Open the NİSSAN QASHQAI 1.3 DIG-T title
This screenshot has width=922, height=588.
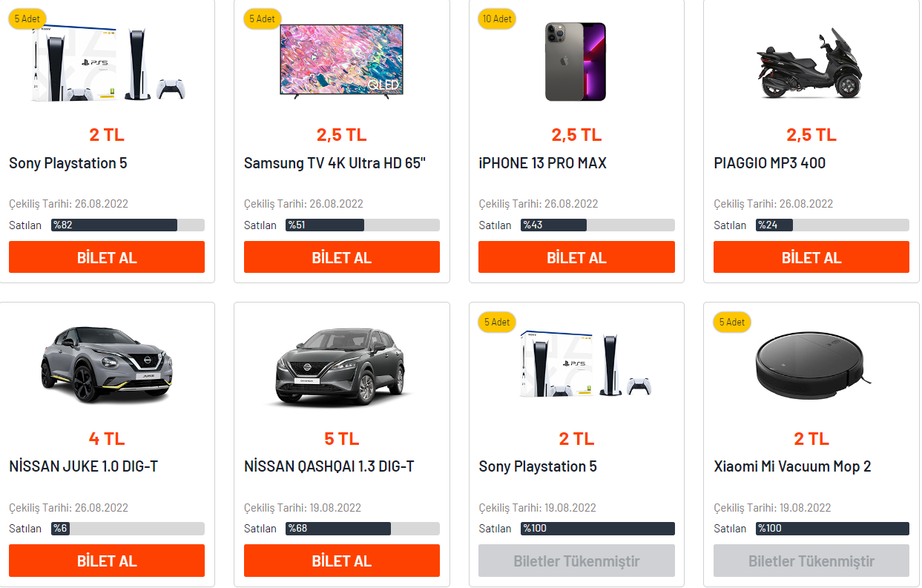point(329,466)
